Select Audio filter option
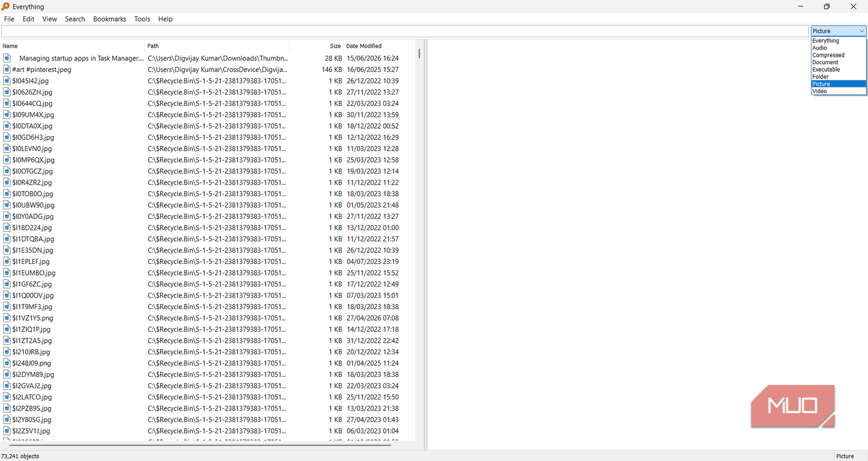 point(839,48)
